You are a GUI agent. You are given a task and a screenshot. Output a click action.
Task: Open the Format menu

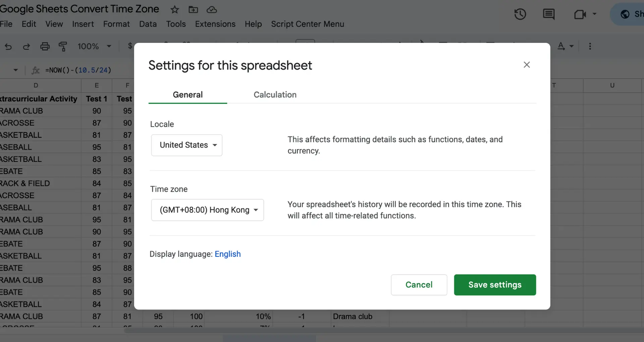pyautogui.click(x=116, y=24)
